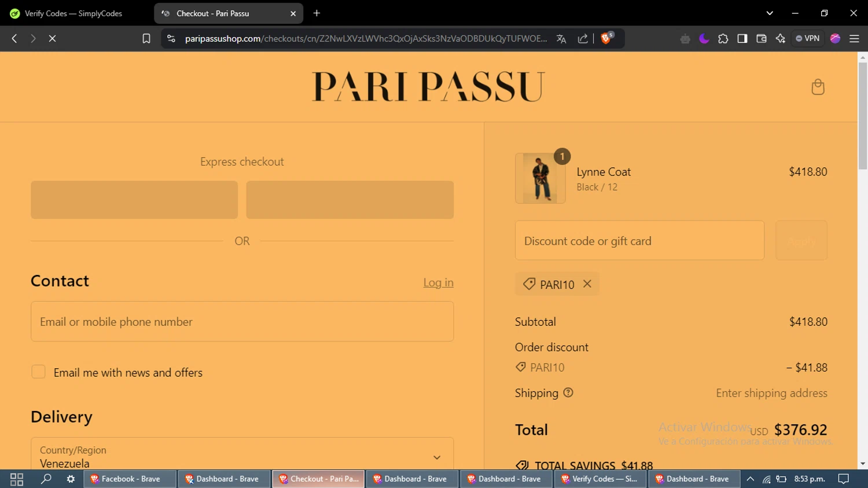
Task: Open the shopping bag cart icon
Action: tap(818, 87)
